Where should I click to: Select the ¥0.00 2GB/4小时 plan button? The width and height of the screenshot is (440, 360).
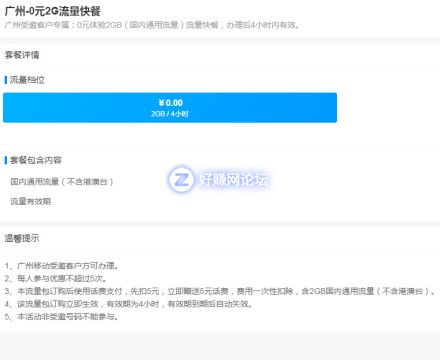point(170,108)
